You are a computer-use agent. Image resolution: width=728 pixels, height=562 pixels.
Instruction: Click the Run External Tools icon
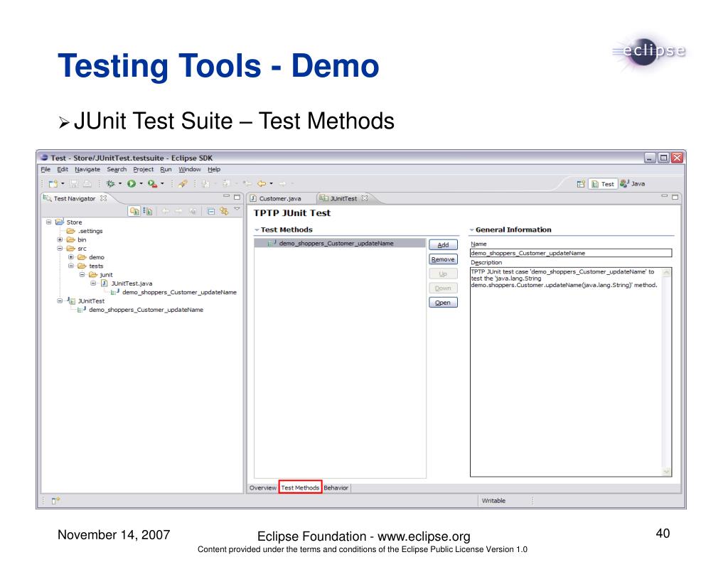tap(152, 184)
